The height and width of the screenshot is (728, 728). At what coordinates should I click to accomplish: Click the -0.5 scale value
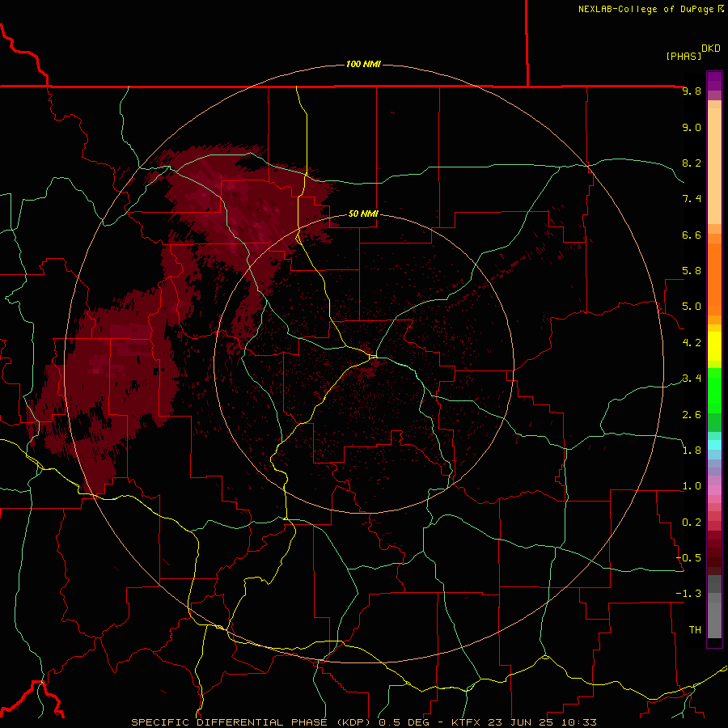click(x=688, y=558)
